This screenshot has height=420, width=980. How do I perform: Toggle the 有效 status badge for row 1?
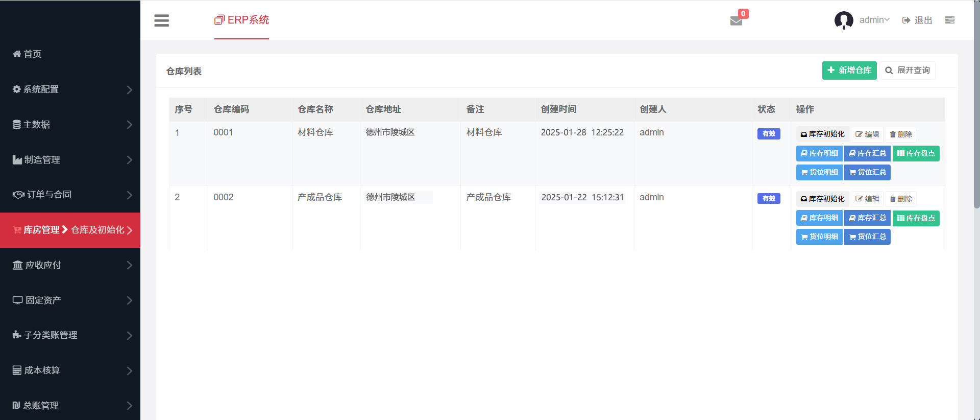769,134
